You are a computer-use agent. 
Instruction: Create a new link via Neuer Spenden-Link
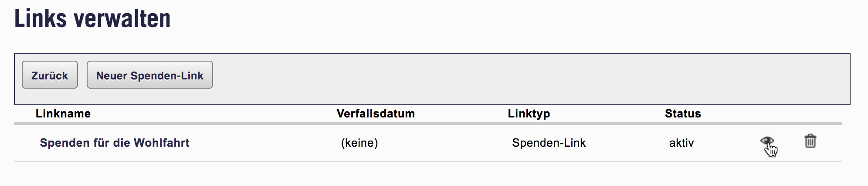[x=149, y=75]
